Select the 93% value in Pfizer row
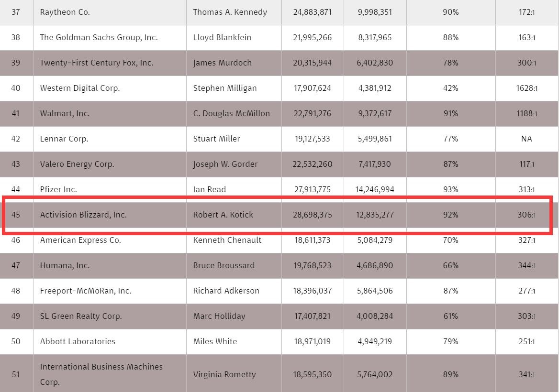The width and height of the screenshot is (559, 392). (450, 189)
